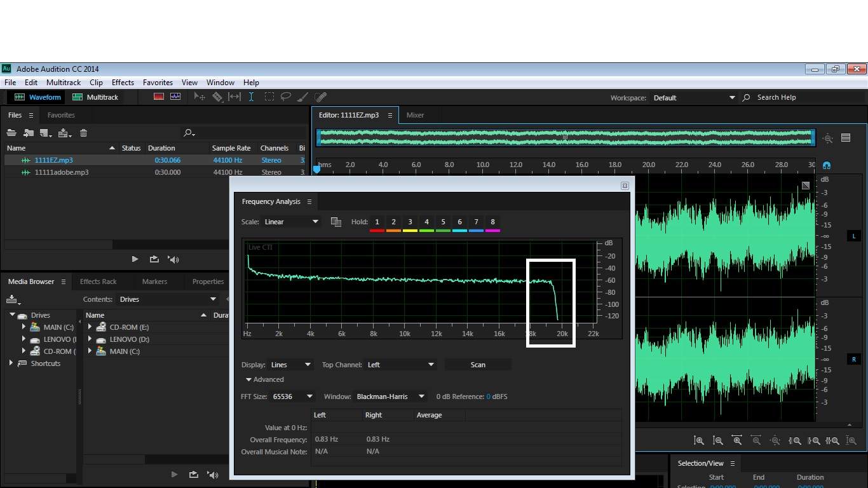Open the FFT Size dropdown
The image size is (868, 488).
click(292, 396)
